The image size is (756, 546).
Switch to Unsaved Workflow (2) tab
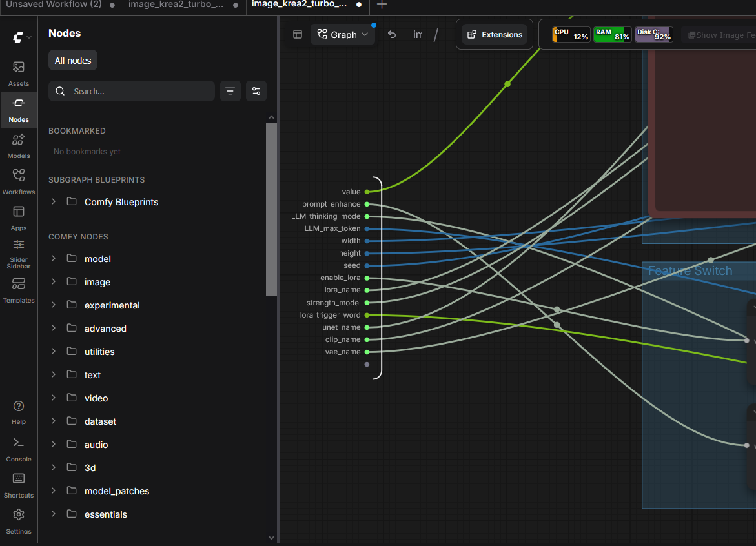(x=61, y=6)
